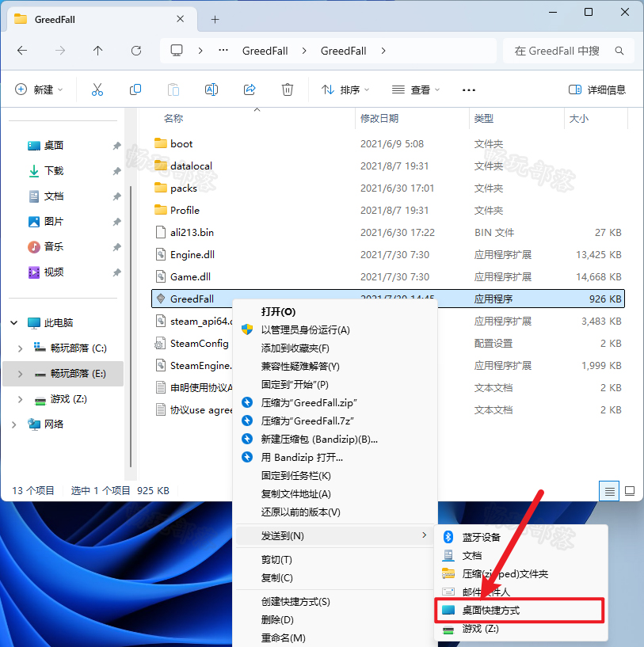Click 删除(D) in context menu
This screenshot has height=647, width=644.
277,620
